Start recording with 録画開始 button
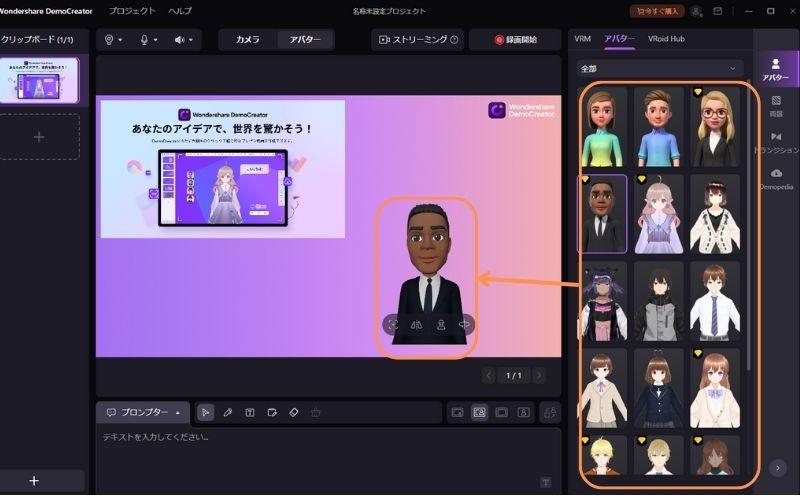 515,39
